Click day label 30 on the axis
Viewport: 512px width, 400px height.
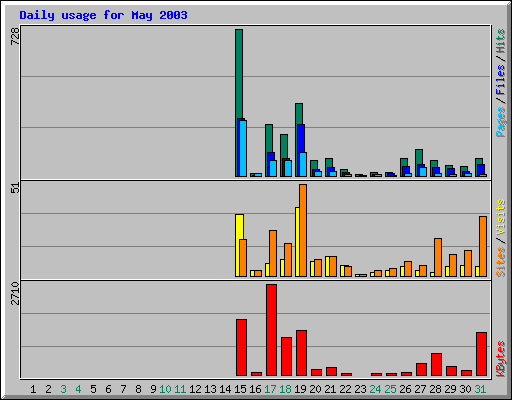[x=465, y=389]
